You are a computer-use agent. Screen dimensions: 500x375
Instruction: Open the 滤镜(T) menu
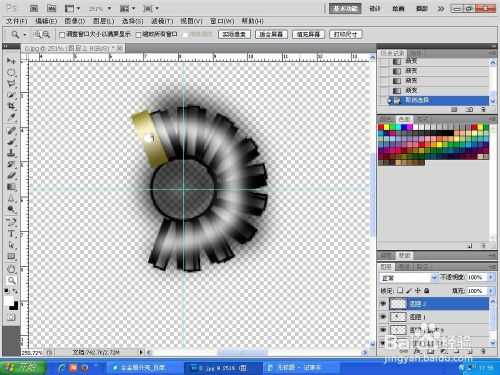coord(162,21)
